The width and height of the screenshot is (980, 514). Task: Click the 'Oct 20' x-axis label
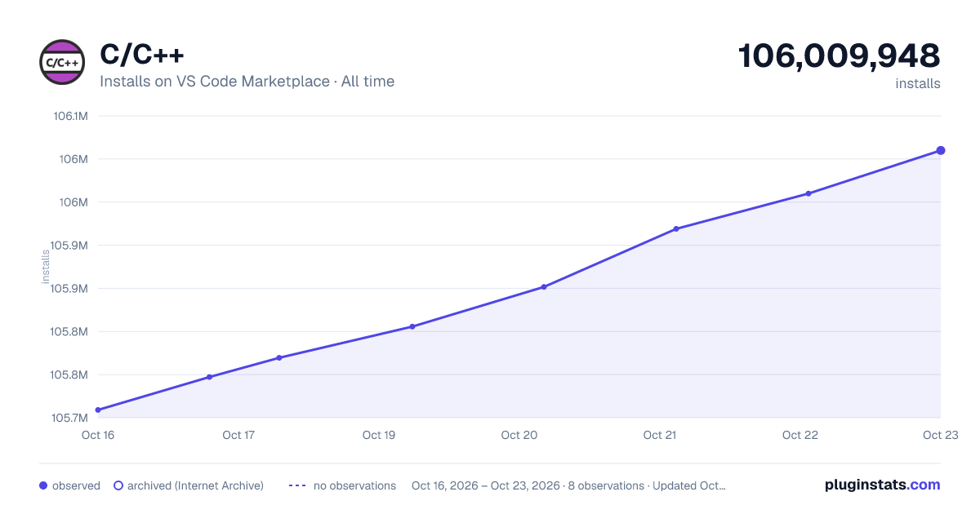(519, 435)
